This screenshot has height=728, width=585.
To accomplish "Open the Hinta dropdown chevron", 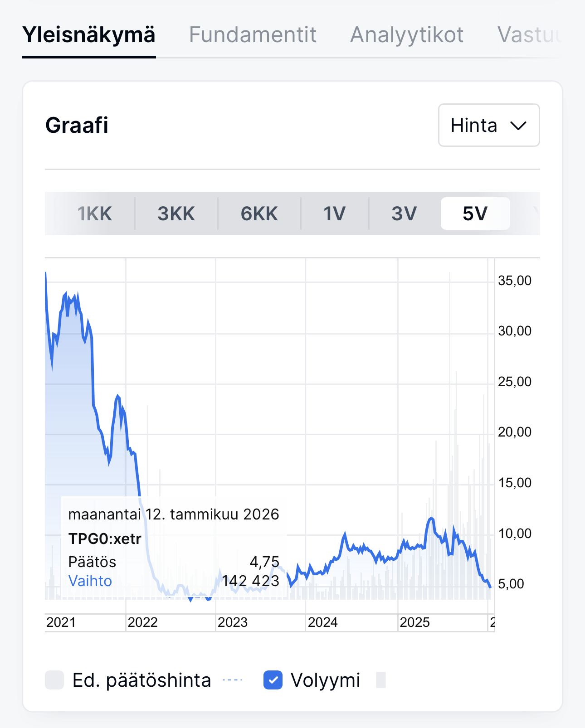I will 518,126.
